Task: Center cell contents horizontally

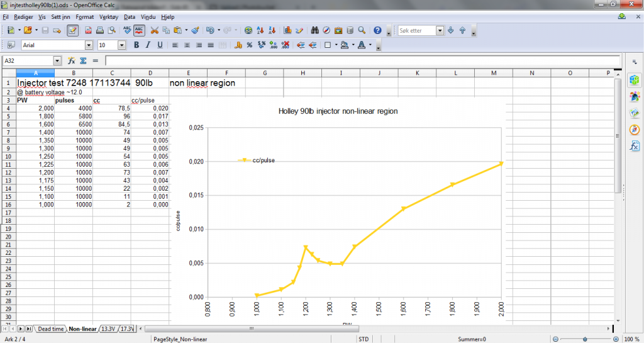Action: click(187, 45)
